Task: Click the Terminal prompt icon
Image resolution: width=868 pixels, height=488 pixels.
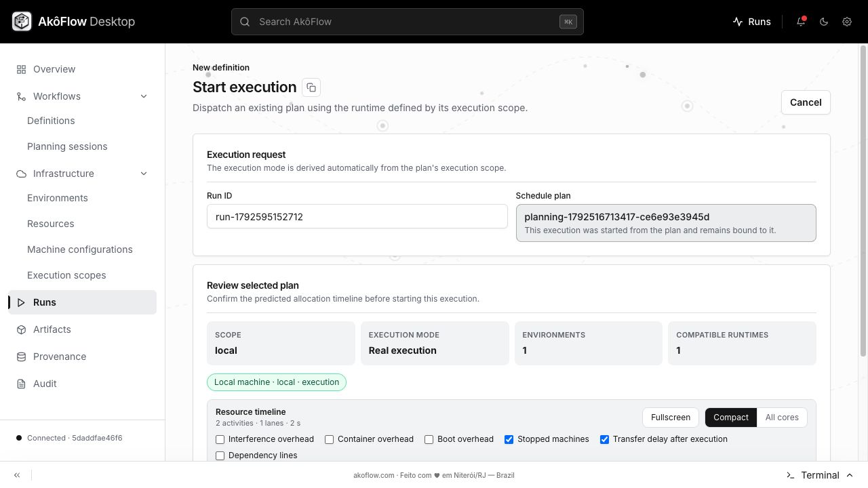Action: coord(790,475)
